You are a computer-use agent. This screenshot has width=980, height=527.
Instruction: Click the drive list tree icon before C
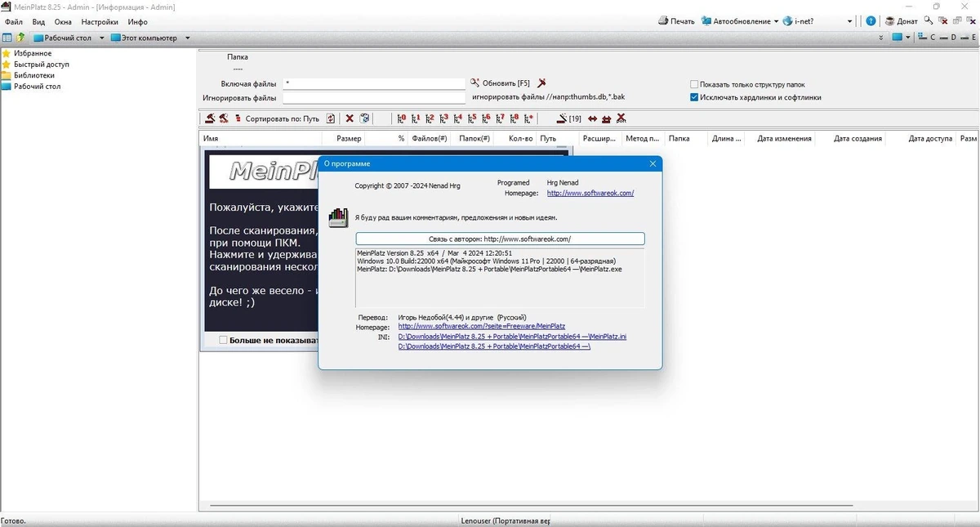pos(922,38)
